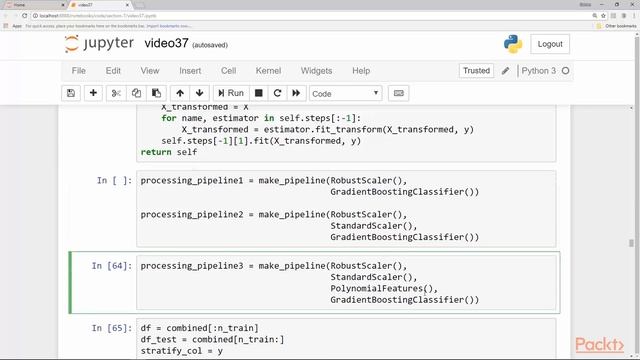
Task: Click the In [64] cell prompt
Action: pyautogui.click(x=112, y=266)
